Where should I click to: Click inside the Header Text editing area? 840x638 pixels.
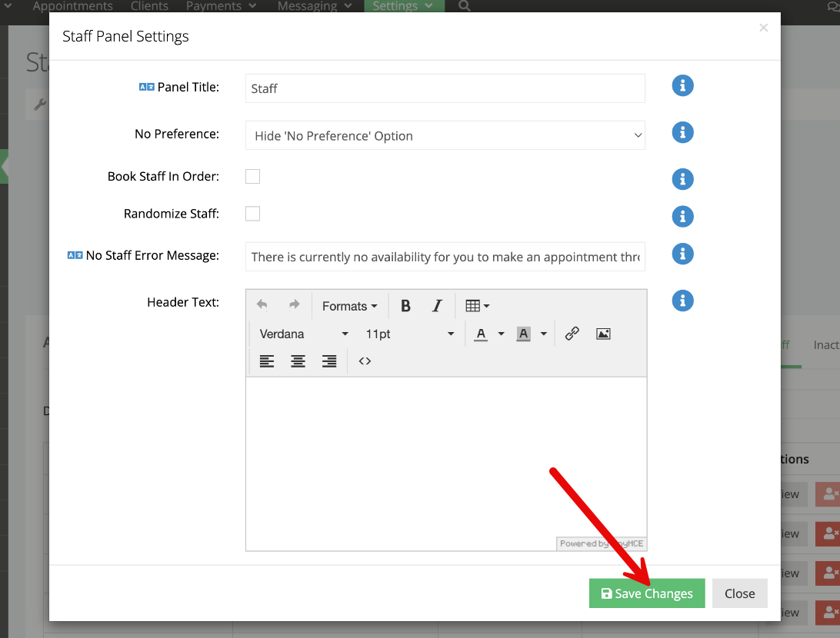point(446,464)
